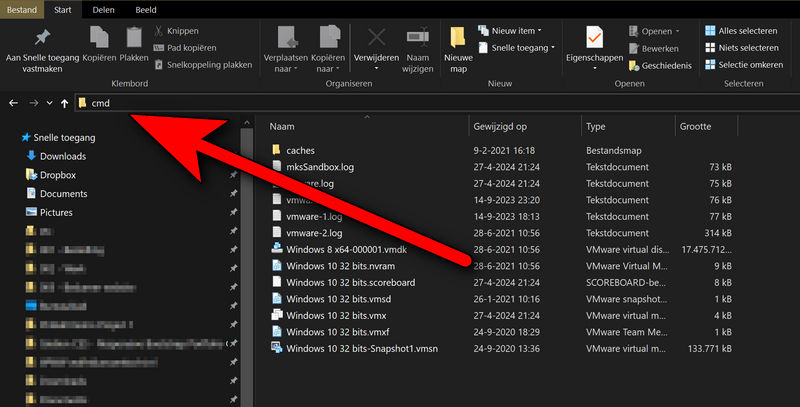This screenshot has height=407, width=800.
Task: Go up one folder level
Action: coord(64,104)
